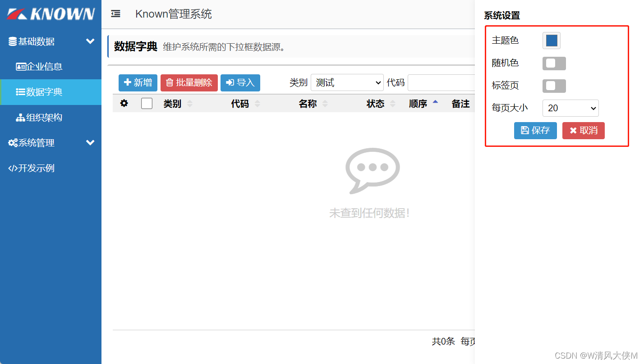Click the code icon beside 开发示例
The height and width of the screenshot is (364, 644).
tap(13, 168)
